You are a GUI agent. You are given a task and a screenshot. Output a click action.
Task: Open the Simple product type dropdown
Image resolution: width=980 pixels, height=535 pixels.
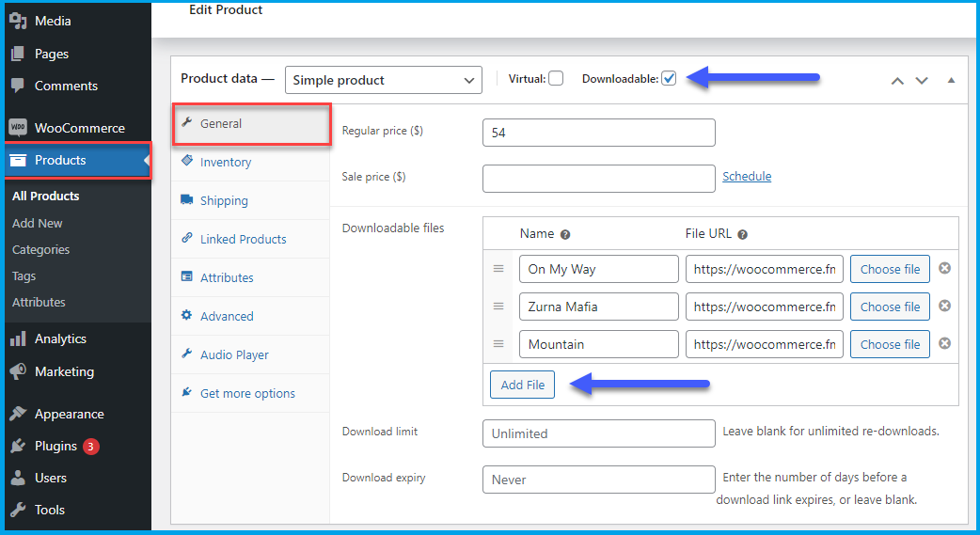[x=383, y=80]
